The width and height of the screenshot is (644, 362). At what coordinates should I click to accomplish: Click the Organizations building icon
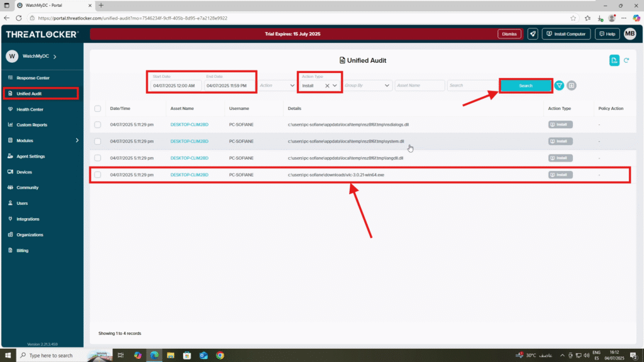click(x=10, y=235)
